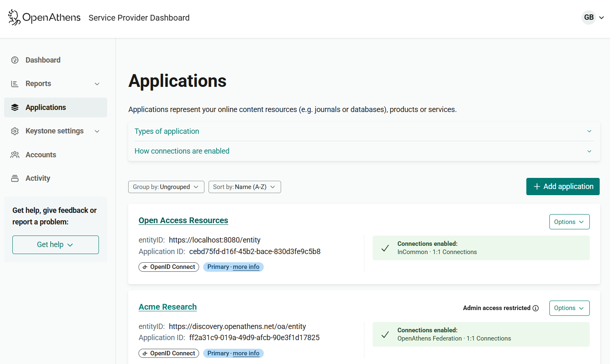Viewport: 610px width, 364px height.
Task: Open Reports in the sidebar
Action: click(56, 84)
